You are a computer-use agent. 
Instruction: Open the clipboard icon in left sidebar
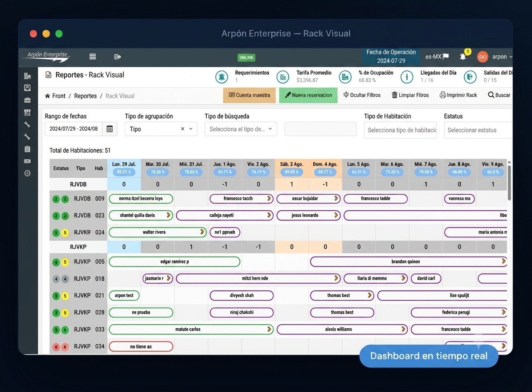coord(28,149)
